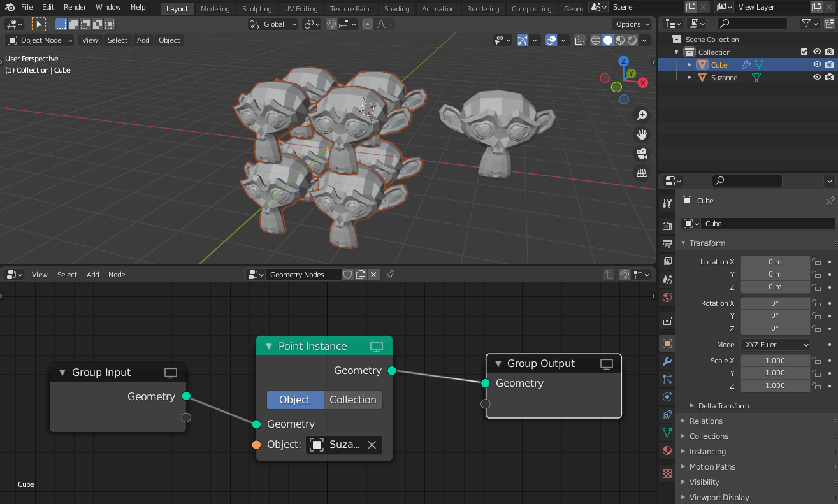
Task: Open the File menu
Action: pyautogui.click(x=27, y=7)
